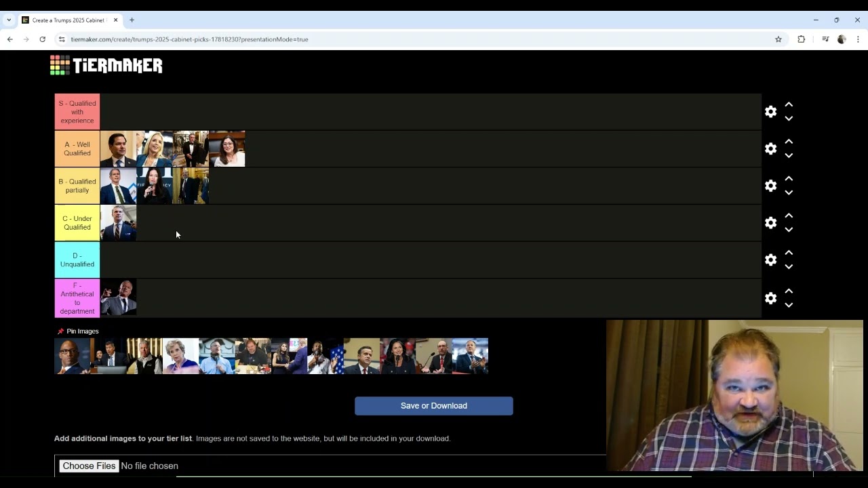
Task: Bookmark this page with star icon
Action: coord(778,39)
